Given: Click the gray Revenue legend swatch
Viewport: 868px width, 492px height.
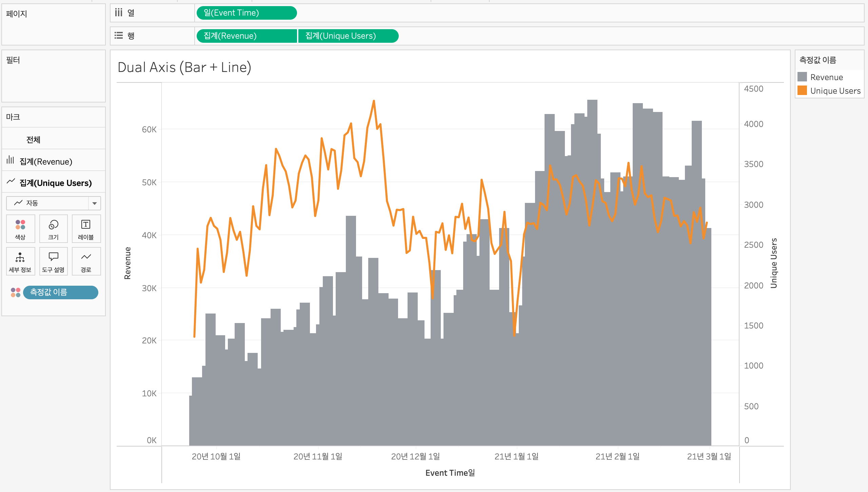Looking at the screenshot, I should pyautogui.click(x=802, y=77).
